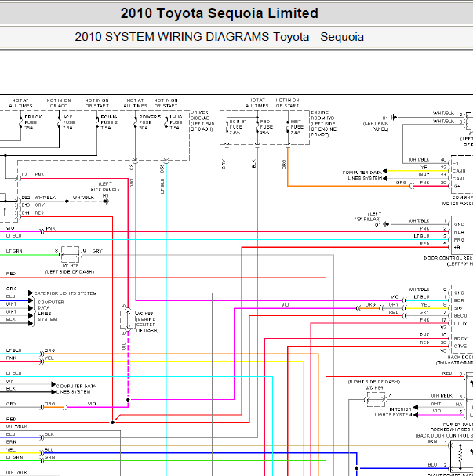473x476 pixels.
Task: Click the PRG terminal label
Action: tap(459, 240)
